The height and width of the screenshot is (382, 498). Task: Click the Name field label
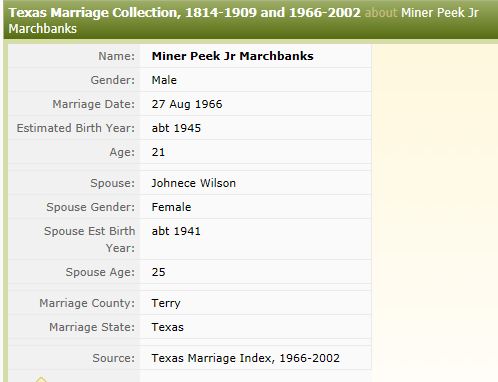116,56
